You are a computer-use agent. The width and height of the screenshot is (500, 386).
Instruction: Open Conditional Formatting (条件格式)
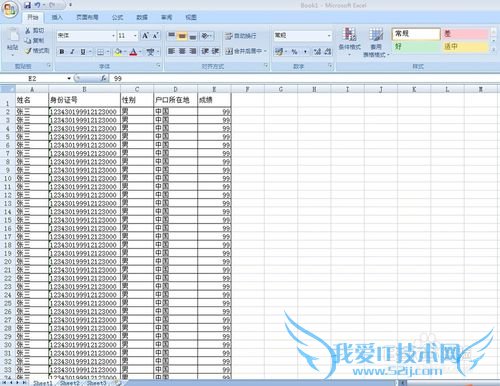(x=349, y=42)
